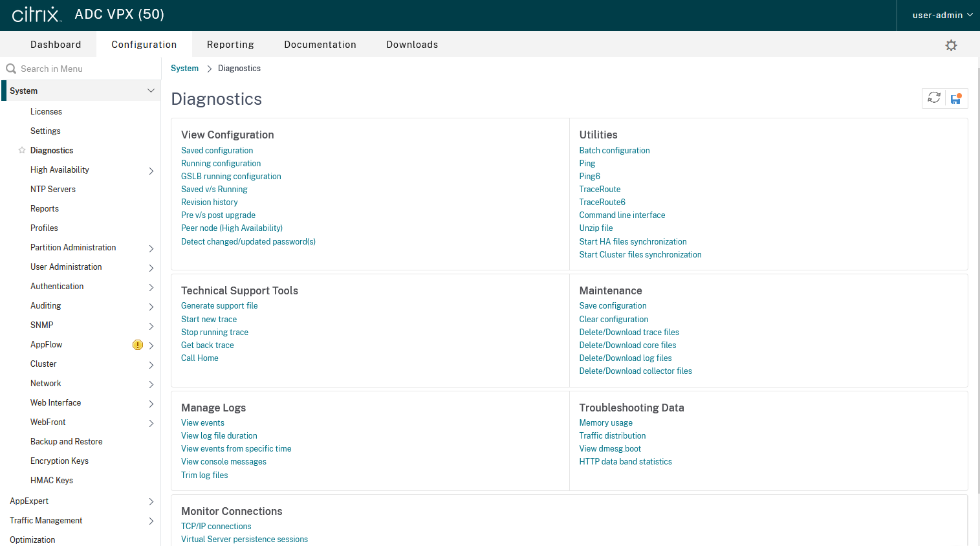The height and width of the screenshot is (546, 980).
Task: Open the Reporting tab
Action: pos(230,45)
